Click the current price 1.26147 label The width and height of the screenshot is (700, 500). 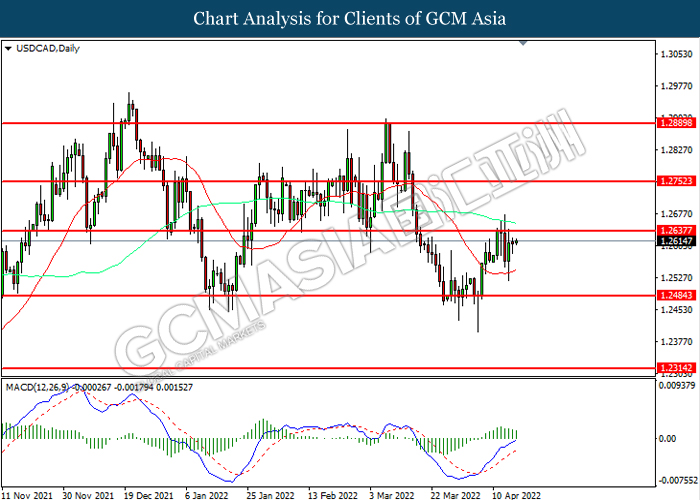(676, 241)
